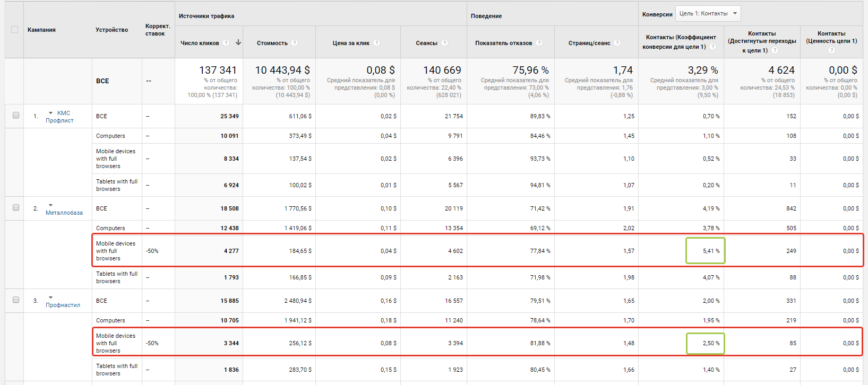Image resolution: width=868 pixels, height=385 pixels.
Task: Click the Кампания column header
Action: 41,30
